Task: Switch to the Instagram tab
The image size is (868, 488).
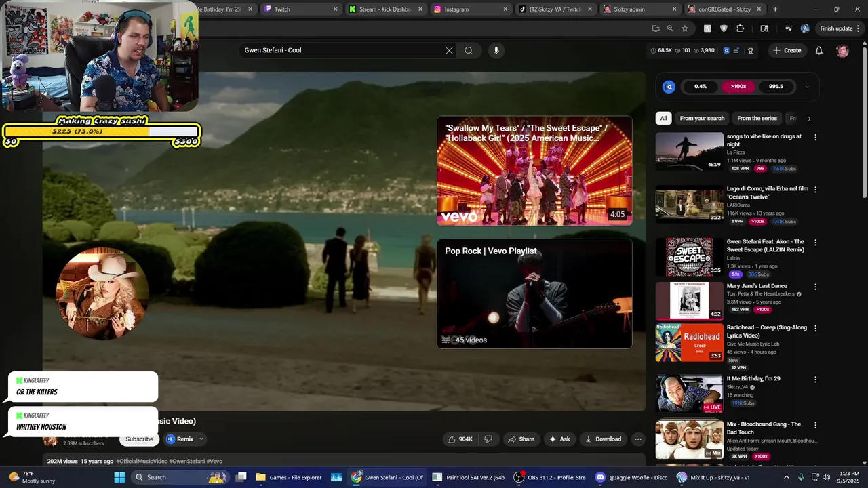Action: (x=470, y=9)
